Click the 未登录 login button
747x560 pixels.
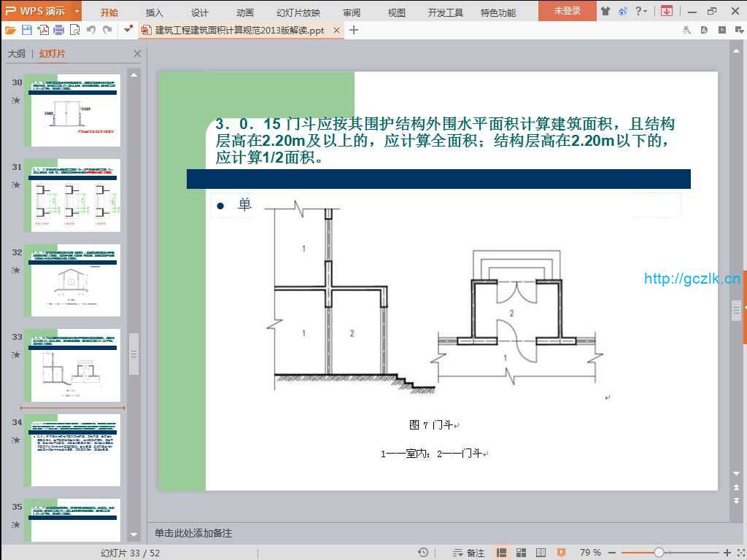567,11
